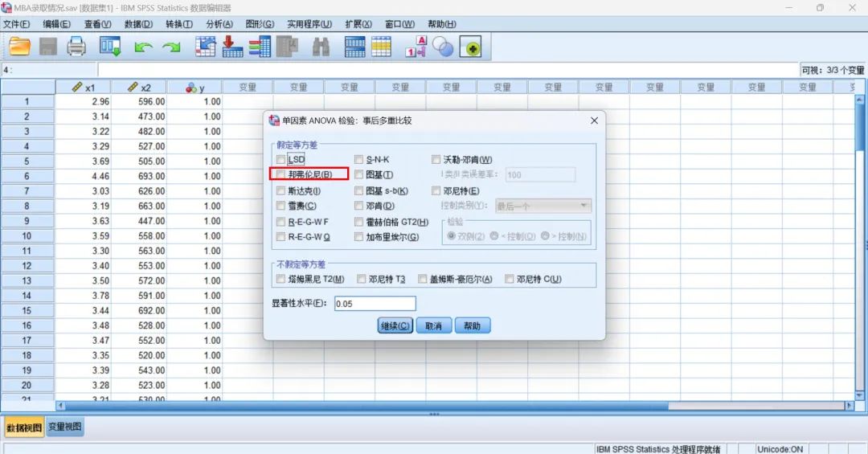Open the 分析(A) menu

tap(219, 24)
